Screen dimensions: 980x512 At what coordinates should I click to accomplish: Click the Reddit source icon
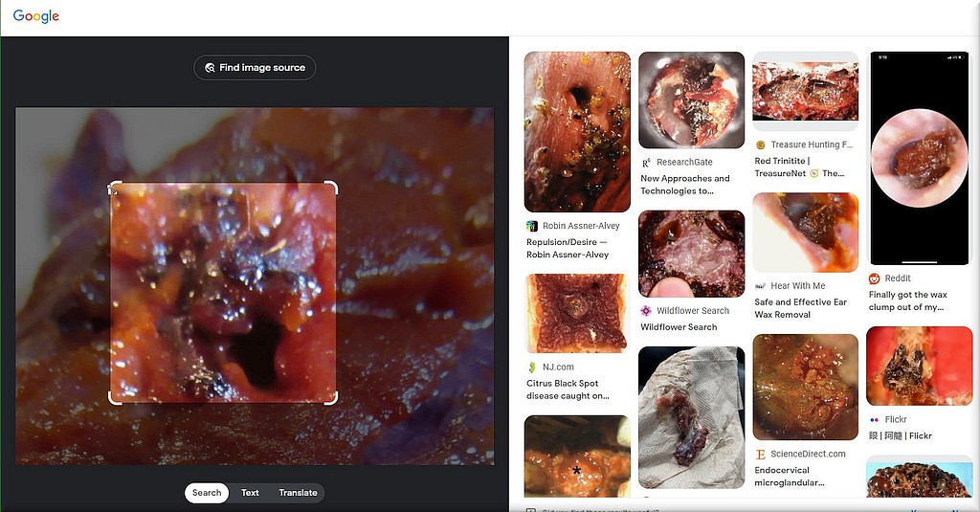874,278
